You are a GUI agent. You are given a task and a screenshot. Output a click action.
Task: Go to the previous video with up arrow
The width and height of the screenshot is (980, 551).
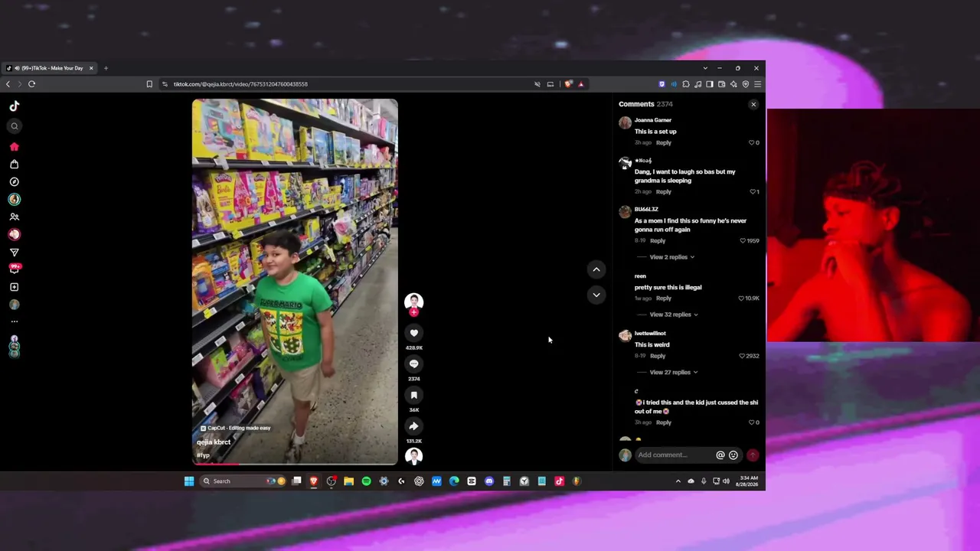click(x=596, y=269)
